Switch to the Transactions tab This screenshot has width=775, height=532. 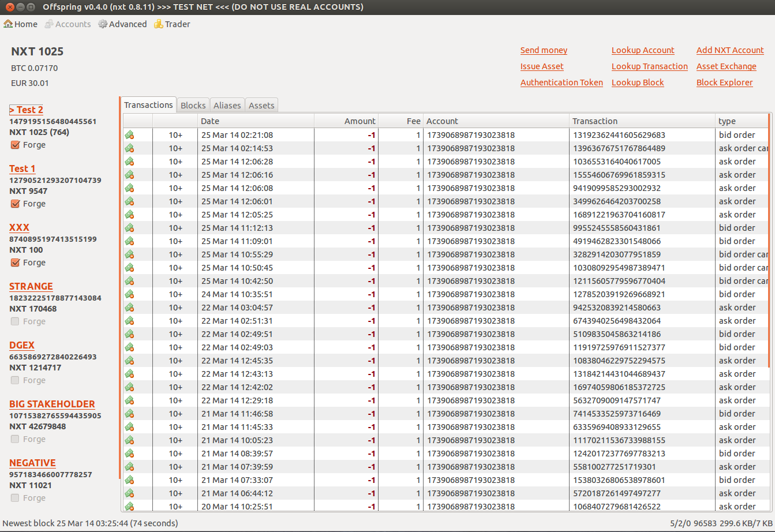click(x=148, y=105)
